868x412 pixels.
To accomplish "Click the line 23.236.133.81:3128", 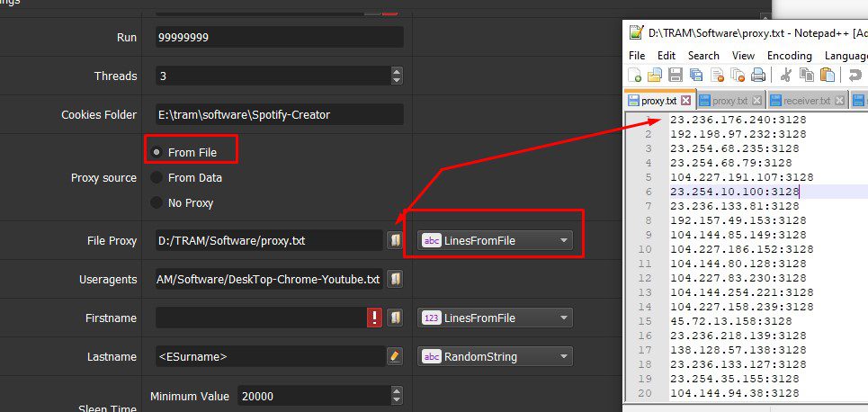I will [735, 206].
